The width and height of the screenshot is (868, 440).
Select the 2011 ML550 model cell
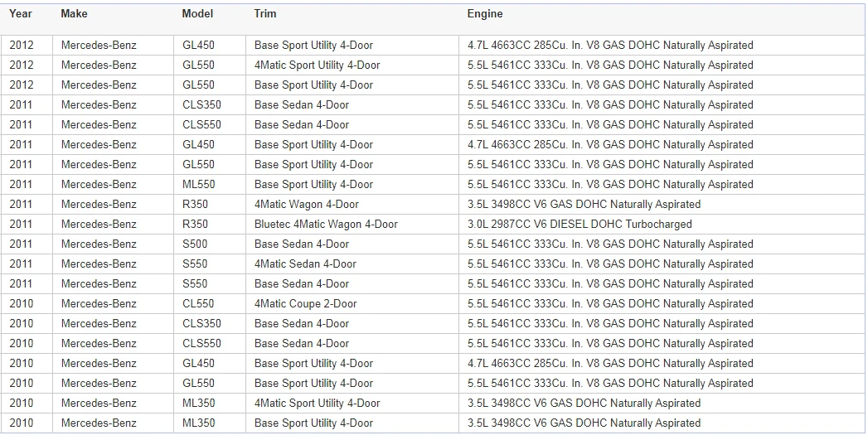coord(210,185)
